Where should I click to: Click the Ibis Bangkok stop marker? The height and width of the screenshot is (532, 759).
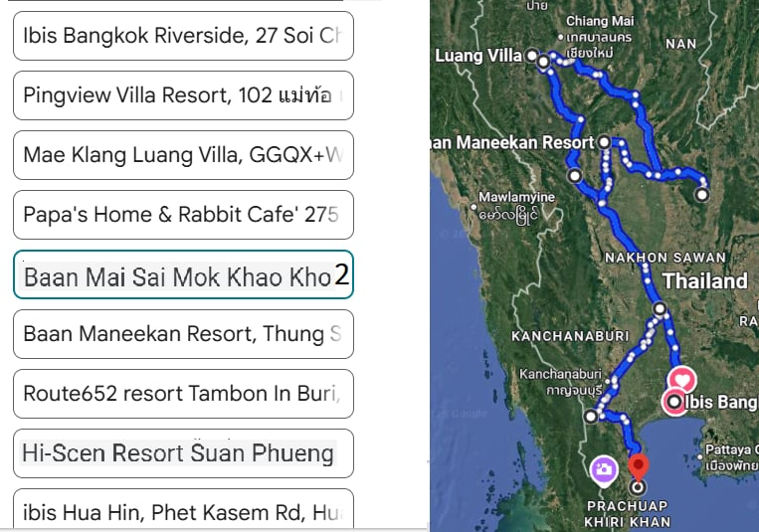tap(674, 402)
